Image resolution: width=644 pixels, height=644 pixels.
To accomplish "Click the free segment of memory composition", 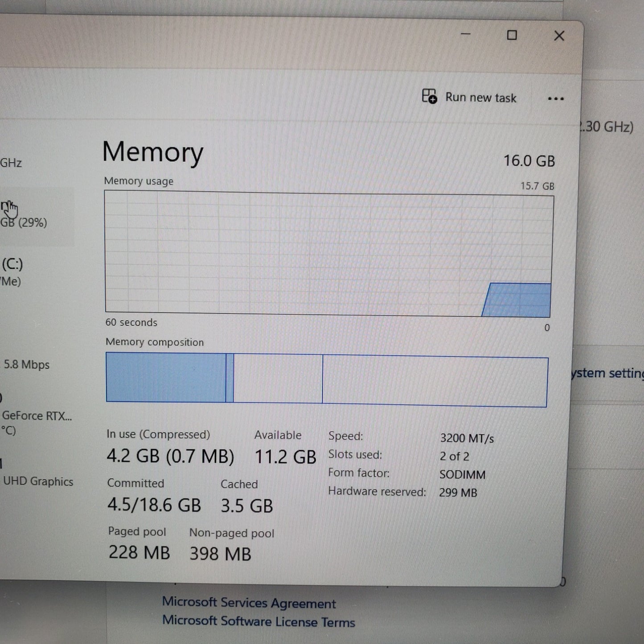I will (x=435, y=381).
